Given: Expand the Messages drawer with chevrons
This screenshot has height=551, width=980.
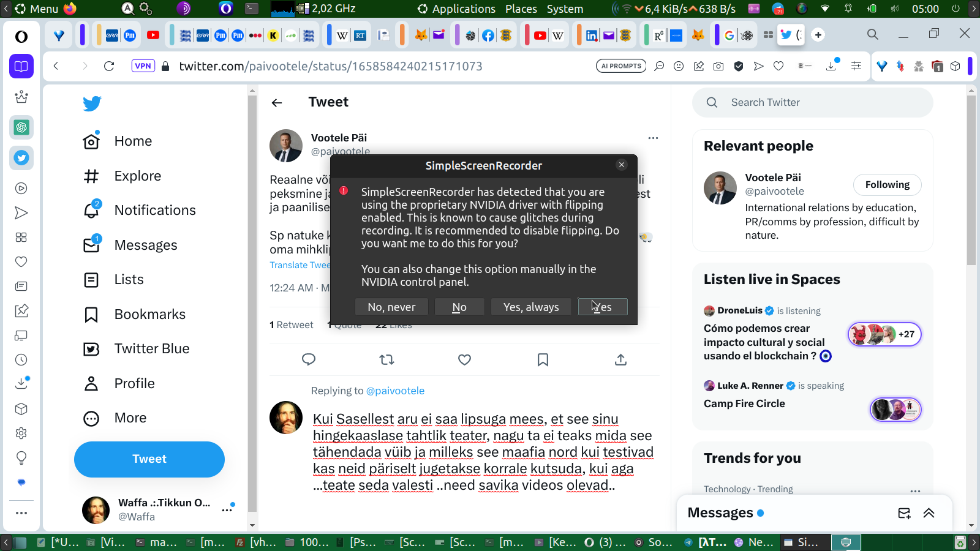Looking at the screenshot, I should pyautogui.click(x=929, y=513).
